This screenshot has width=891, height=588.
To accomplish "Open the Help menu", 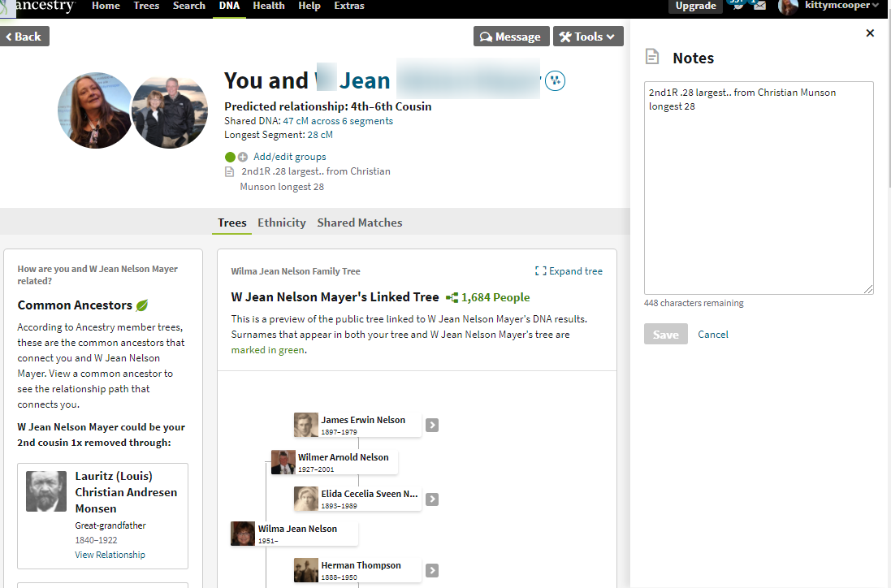I will click(309, 6).
